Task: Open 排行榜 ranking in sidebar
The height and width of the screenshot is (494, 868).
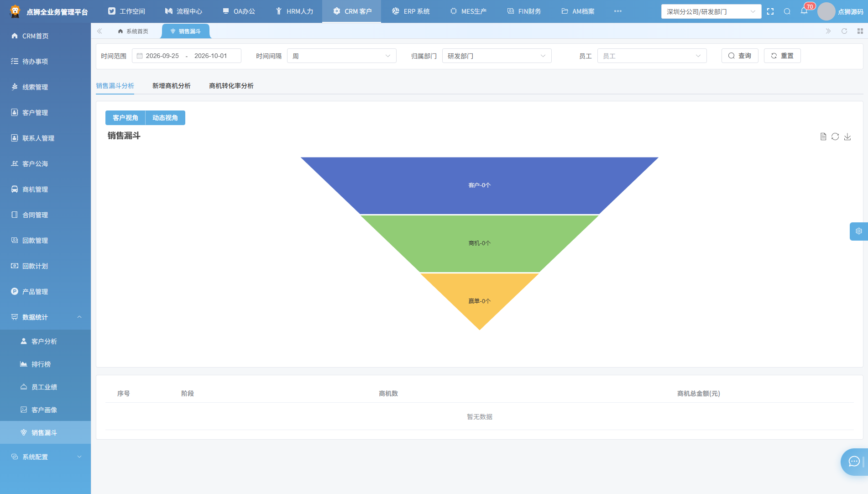Action: tap(45, 364)
